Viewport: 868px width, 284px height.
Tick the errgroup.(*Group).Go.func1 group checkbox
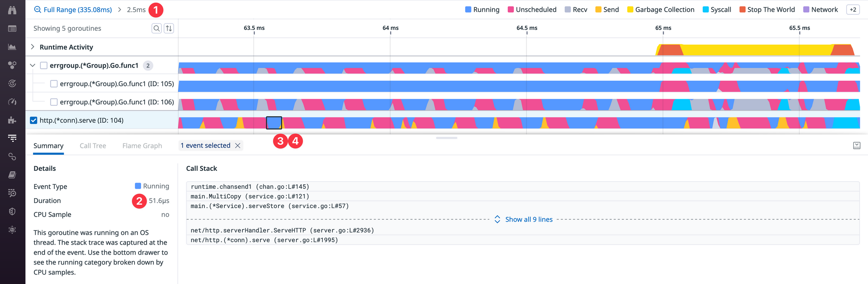click(43, 65)
